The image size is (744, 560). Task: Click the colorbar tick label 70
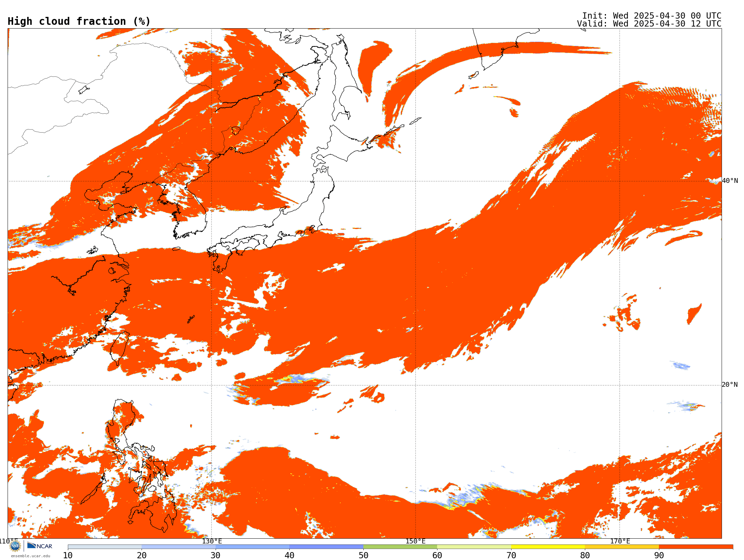[x=511, y=555]
